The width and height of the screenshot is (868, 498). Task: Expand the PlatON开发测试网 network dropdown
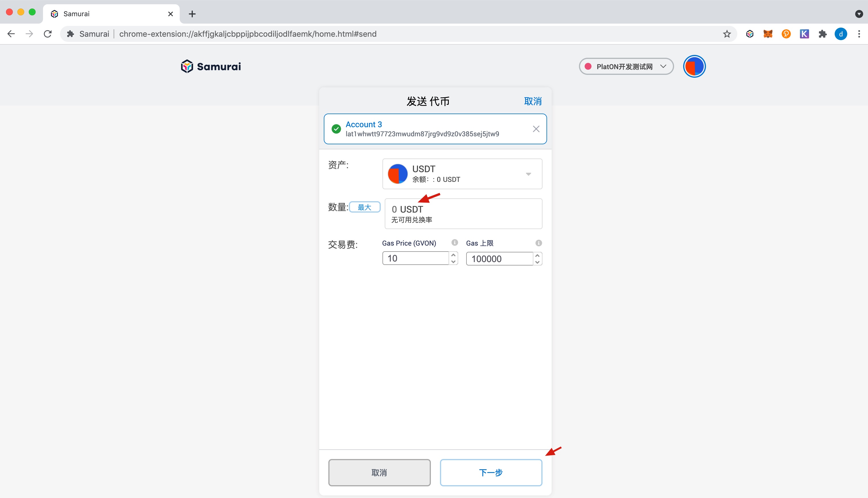[626, 66]
